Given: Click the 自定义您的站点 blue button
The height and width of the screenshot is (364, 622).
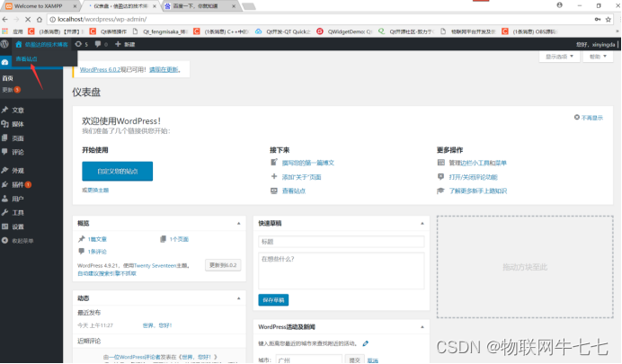Looking at the screenshot, I should coord(118,172).
